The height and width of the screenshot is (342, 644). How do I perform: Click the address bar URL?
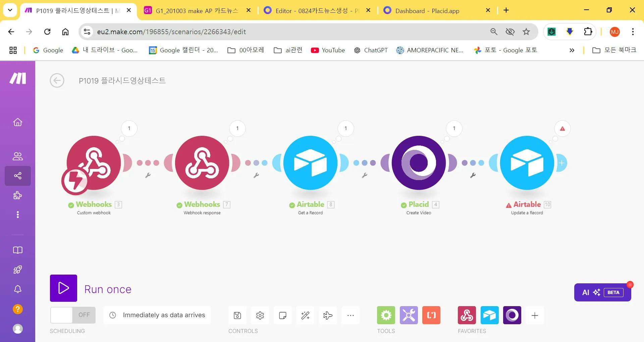171,32
